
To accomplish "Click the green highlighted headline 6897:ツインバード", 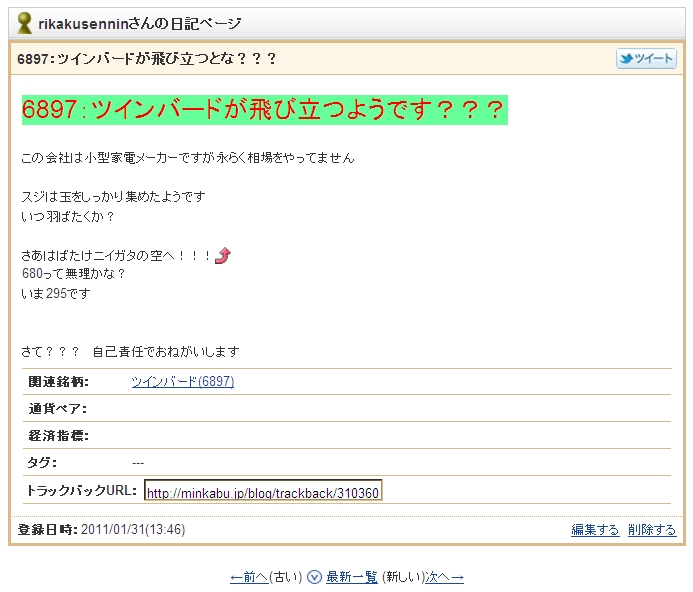I will click(265, 110).
